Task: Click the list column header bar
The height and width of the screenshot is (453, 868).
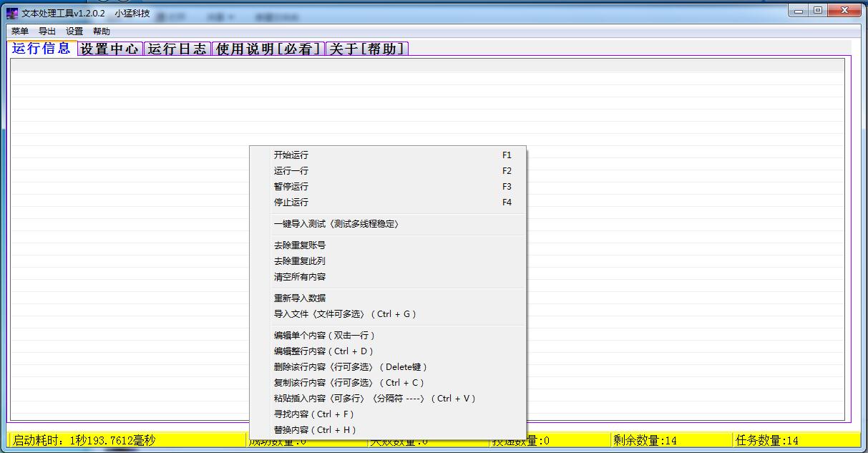Action: 427,66
